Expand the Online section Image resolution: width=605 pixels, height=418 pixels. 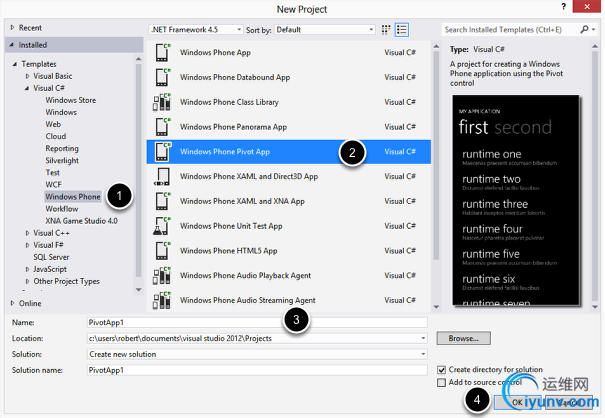(12, 303)
